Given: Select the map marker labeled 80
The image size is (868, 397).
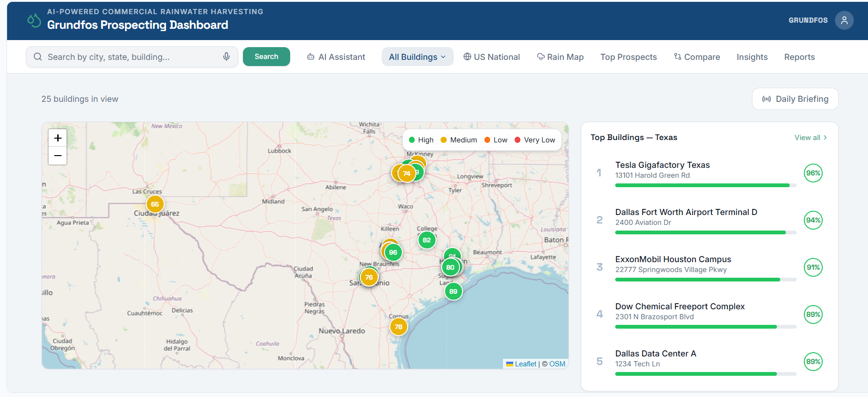Looking at the screenshot, I should coord(450,267).
